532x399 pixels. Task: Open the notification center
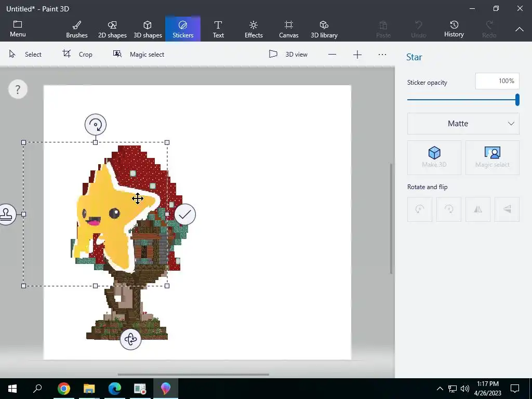pyautogui.click(x=515, y=389)
